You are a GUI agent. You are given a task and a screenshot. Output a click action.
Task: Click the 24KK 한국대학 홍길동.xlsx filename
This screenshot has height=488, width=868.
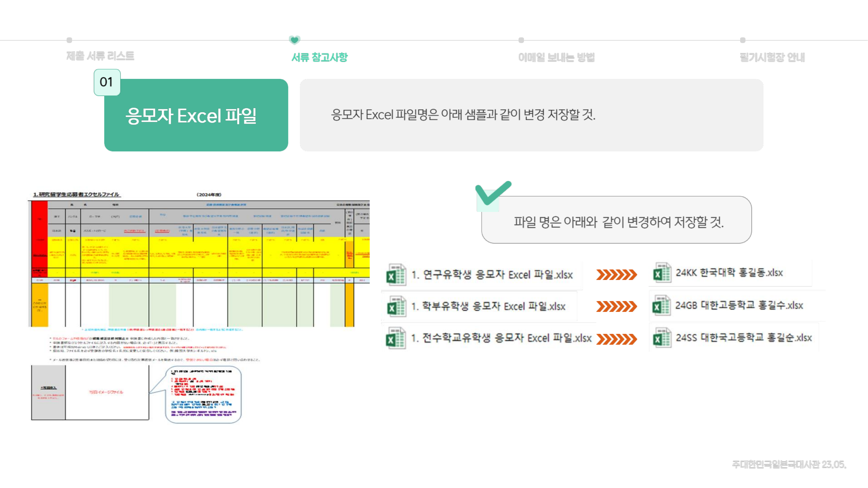point(729,273)
